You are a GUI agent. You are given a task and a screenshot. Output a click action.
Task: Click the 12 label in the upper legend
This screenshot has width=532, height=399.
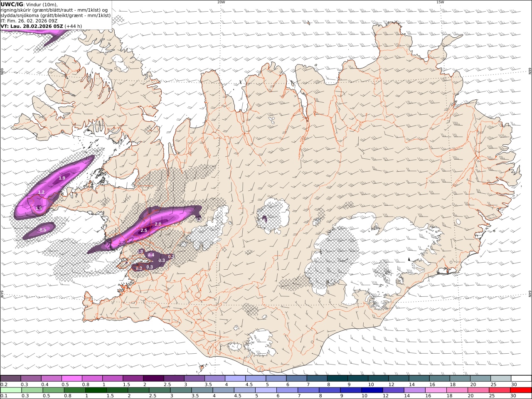pyautogui.click(x=391, y=384)
